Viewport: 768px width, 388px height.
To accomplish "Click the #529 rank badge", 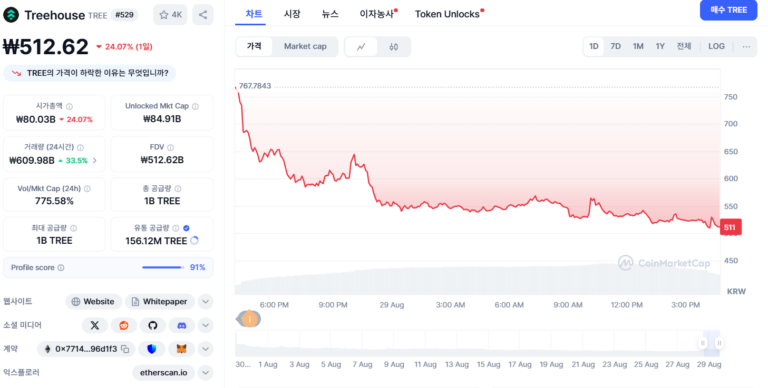I will point(124,15).
